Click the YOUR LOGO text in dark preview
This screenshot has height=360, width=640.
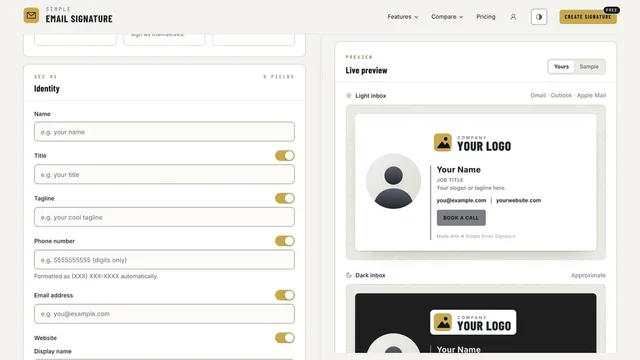pyautogui.click(x=484, y=326)
